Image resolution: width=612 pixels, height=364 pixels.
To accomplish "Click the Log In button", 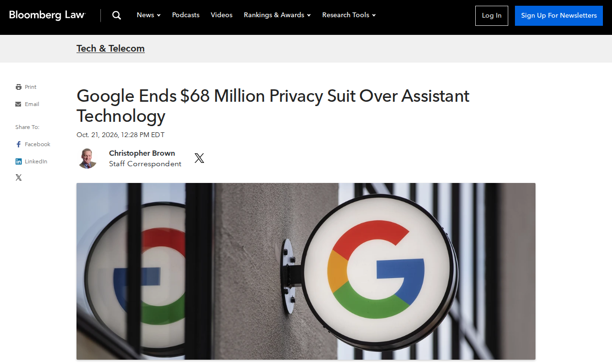I will [492, 16].
